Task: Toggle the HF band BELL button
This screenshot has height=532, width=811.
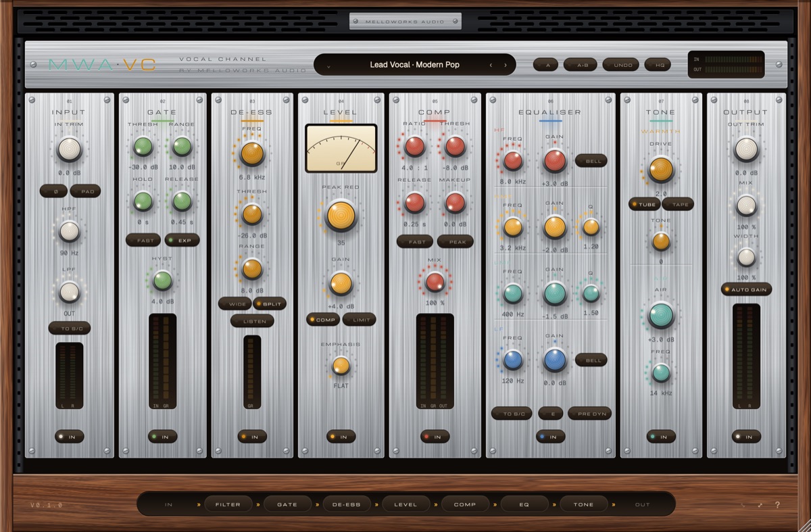Action: 591,161
